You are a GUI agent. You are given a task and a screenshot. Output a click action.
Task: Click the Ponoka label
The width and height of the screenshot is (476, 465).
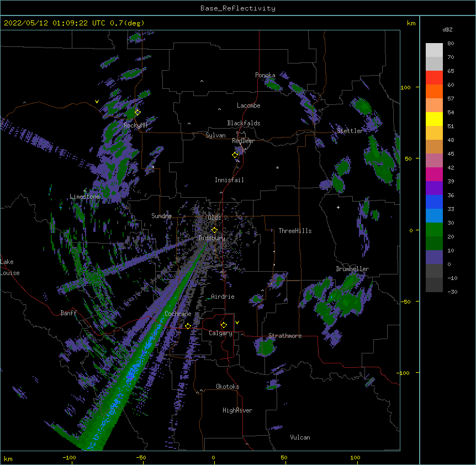(x=265, y=75)
